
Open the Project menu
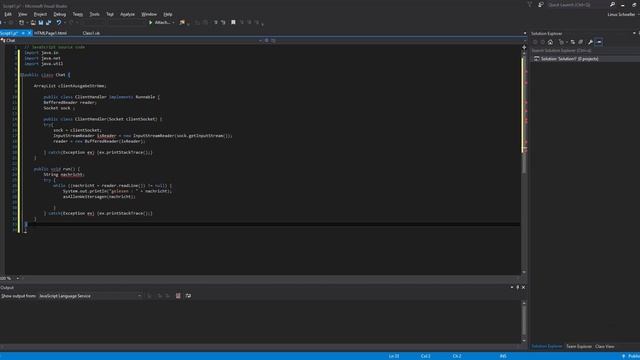click(x=40, y=14)
